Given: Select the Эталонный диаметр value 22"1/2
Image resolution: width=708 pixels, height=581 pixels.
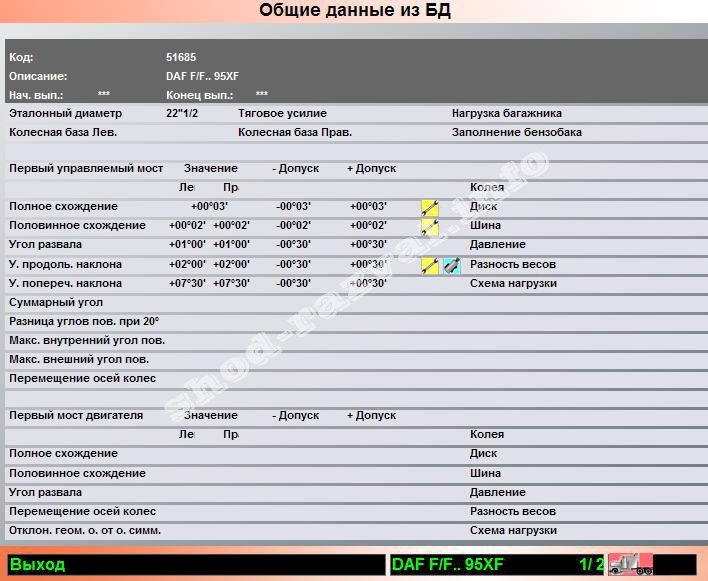Looking at the screenshot, I should click(182, 114).
